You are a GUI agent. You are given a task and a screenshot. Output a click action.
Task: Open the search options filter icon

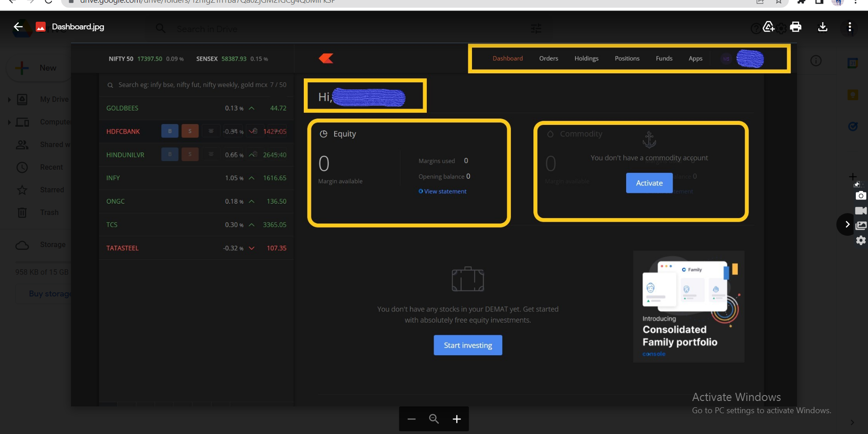[536, 29]
